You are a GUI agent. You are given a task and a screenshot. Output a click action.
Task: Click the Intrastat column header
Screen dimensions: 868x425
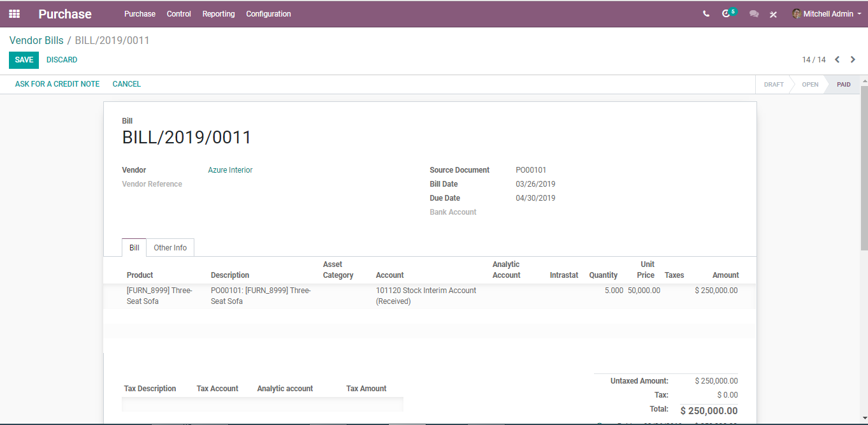(x=564, y=275)
